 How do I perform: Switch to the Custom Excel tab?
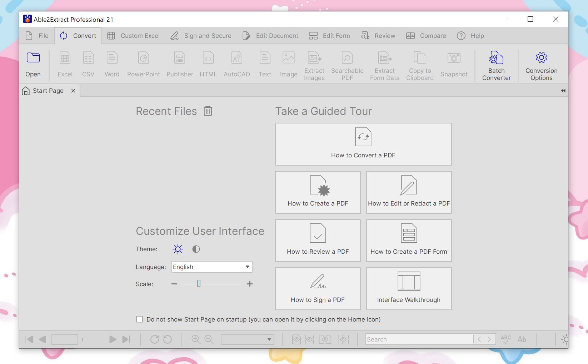click(133, 36)
